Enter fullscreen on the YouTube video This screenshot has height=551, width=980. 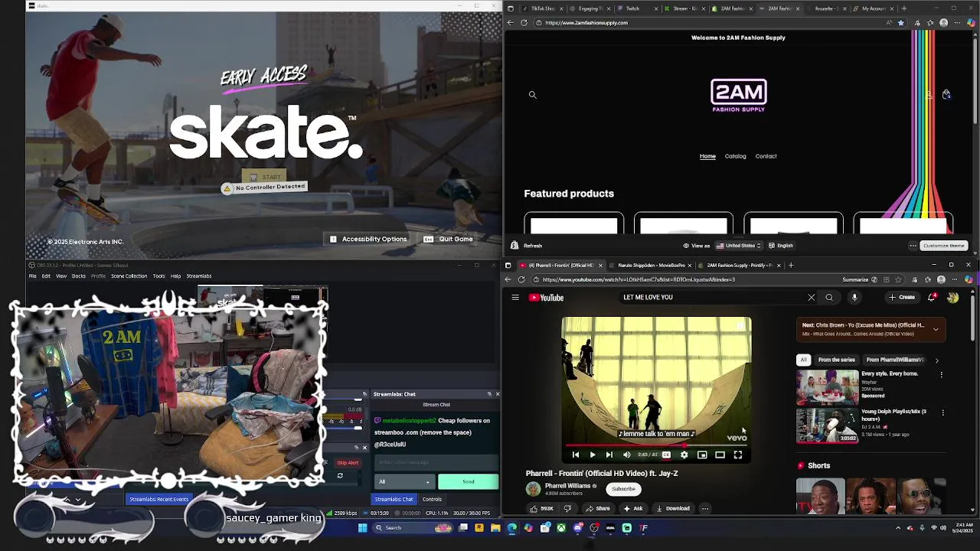click(x=738, y=455)
